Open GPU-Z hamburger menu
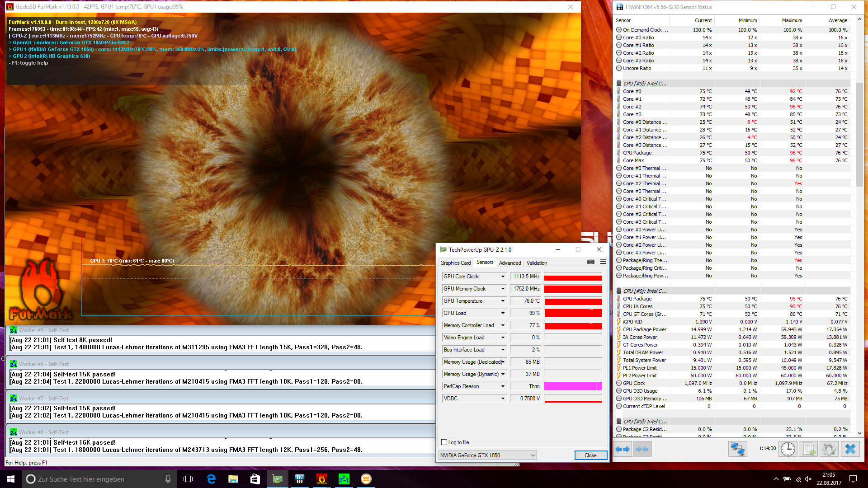The image size is (868, 488). [x=603, y=262]
